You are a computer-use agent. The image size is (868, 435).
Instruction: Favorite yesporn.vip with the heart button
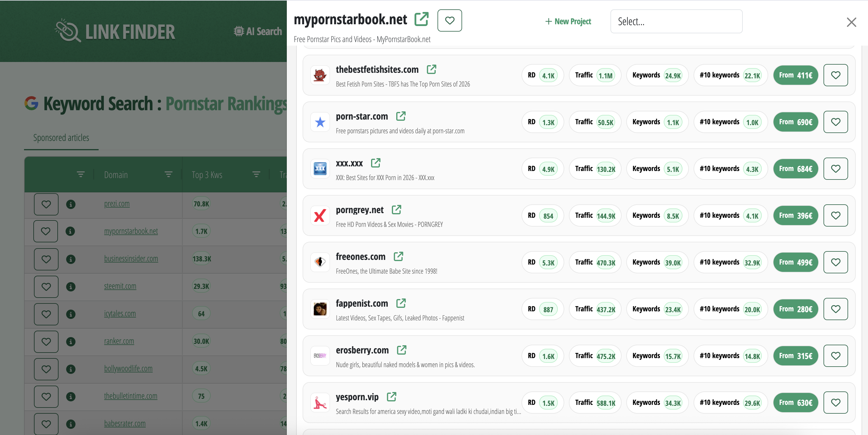pos(835,403)
